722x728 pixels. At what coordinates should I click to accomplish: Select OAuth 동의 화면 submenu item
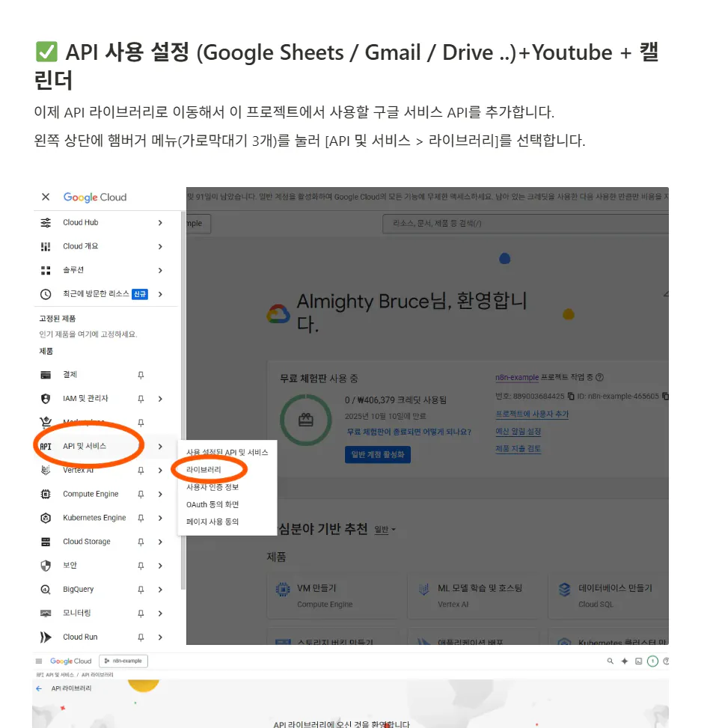212,505
